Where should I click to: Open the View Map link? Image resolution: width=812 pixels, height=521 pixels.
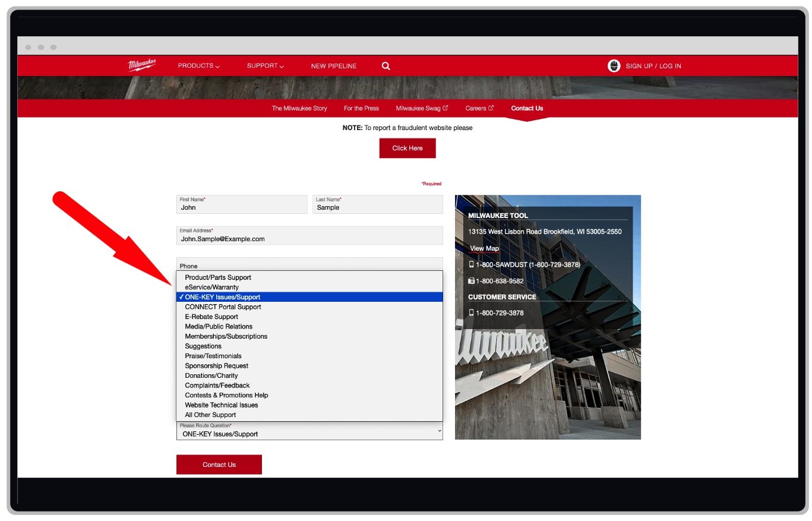click(x=484, y=248)
